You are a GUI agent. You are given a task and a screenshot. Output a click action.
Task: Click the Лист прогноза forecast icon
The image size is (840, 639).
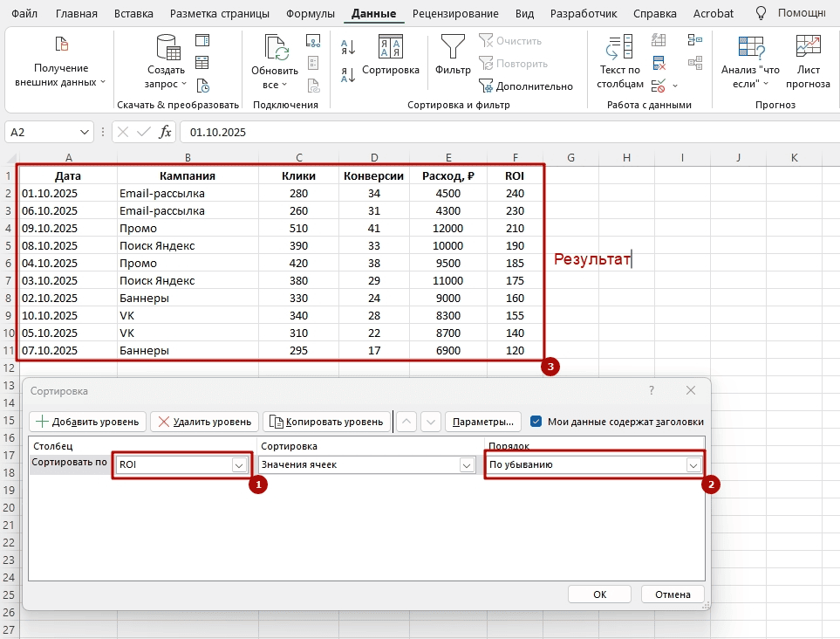tap(808, 47)
